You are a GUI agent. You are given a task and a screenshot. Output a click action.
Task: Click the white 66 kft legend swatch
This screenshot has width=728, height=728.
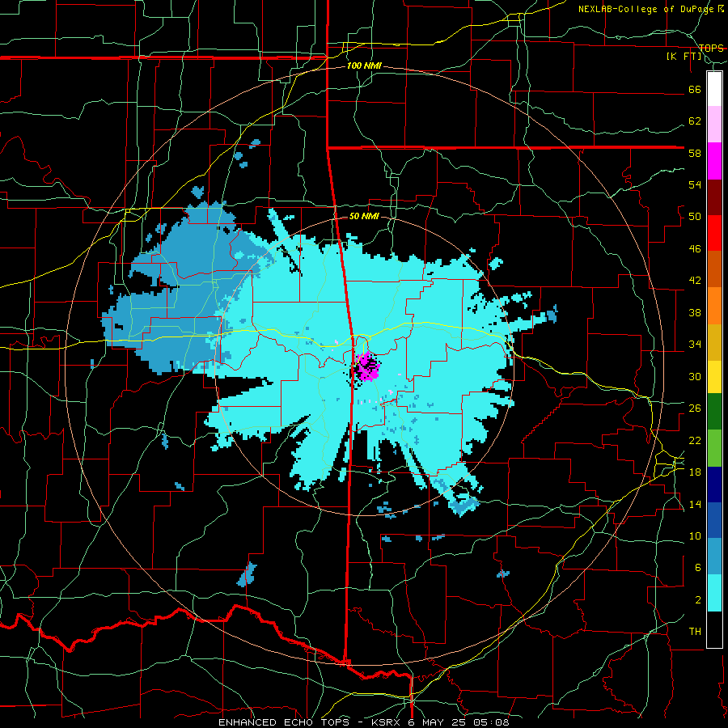click(x=714, y=89)
